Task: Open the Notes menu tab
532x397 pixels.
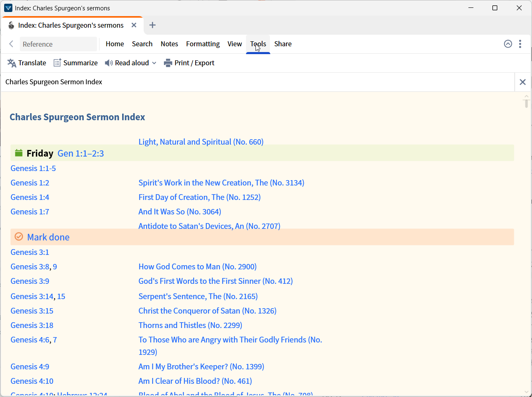Action: pyautogui.click(x=169, y=44)
